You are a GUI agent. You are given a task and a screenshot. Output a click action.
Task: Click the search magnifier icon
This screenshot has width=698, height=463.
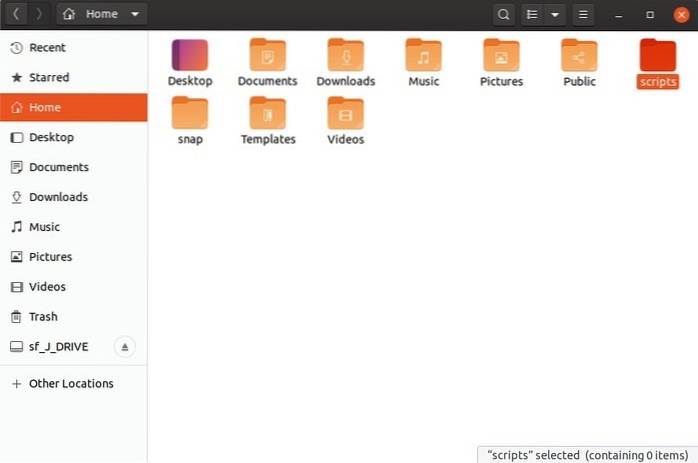[504, 15]
